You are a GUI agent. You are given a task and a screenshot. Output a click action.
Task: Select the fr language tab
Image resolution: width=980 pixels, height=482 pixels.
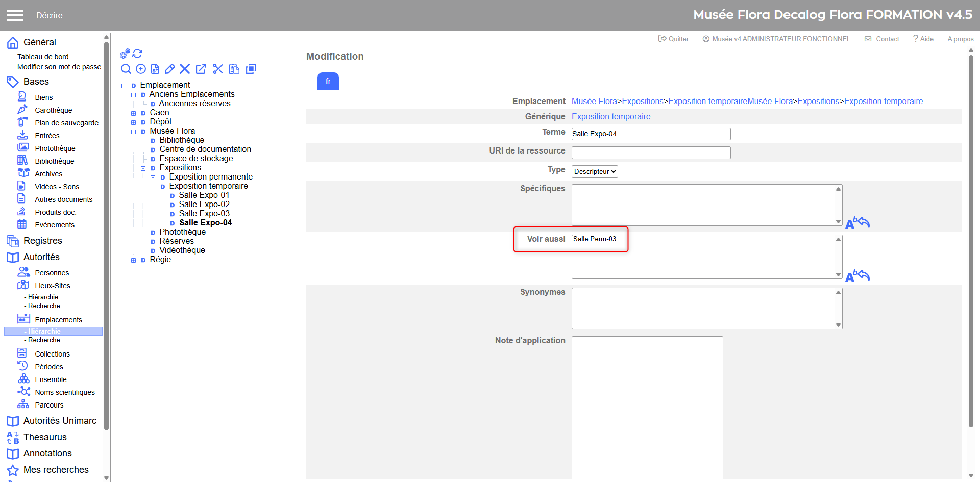pos(328,81)
